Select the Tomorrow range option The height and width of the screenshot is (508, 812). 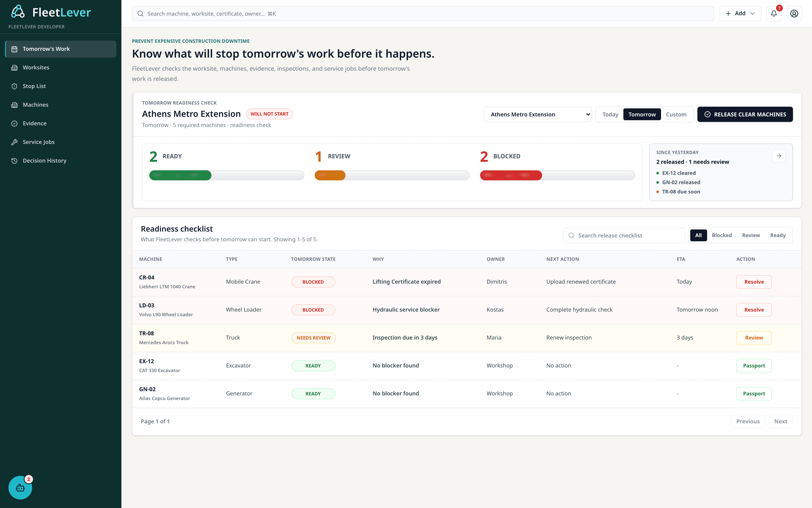[x=642, y=115]
